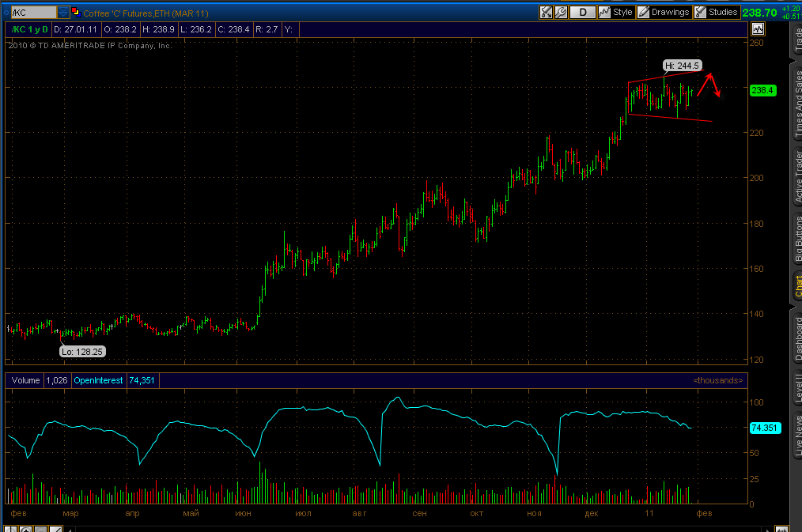Open the quick study flask icon
The image size is (802, 532).
546,13
